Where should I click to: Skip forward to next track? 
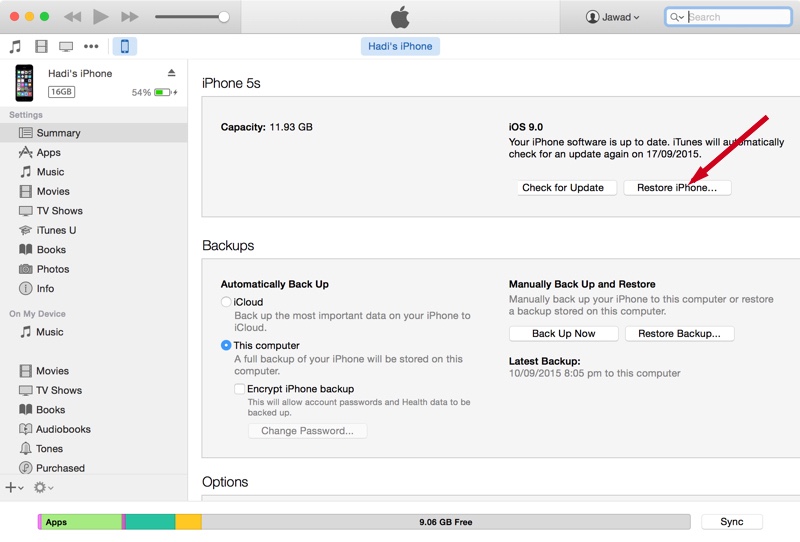click(x=130, y=17)
